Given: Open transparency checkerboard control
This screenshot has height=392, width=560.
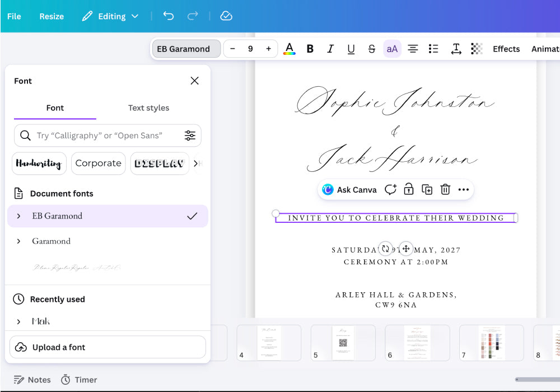Looking at the screenshot, I should (477, 49).
